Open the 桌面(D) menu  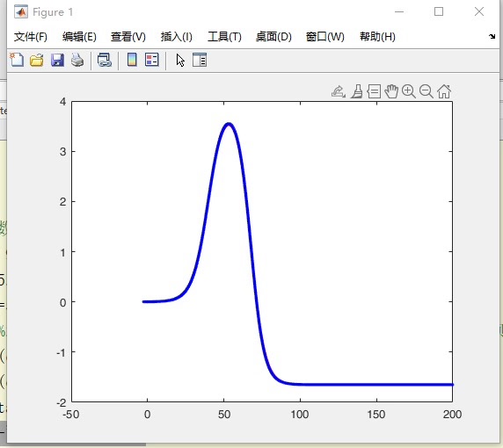tap(273, 37)
